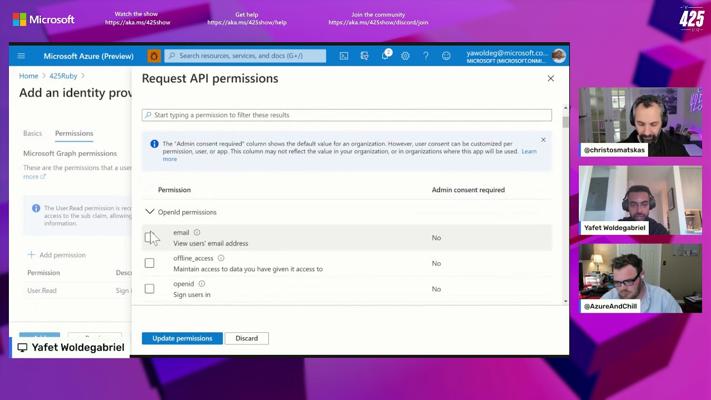Click the info icon next to openid
711x400 pixels.
[x=202, y=283]
